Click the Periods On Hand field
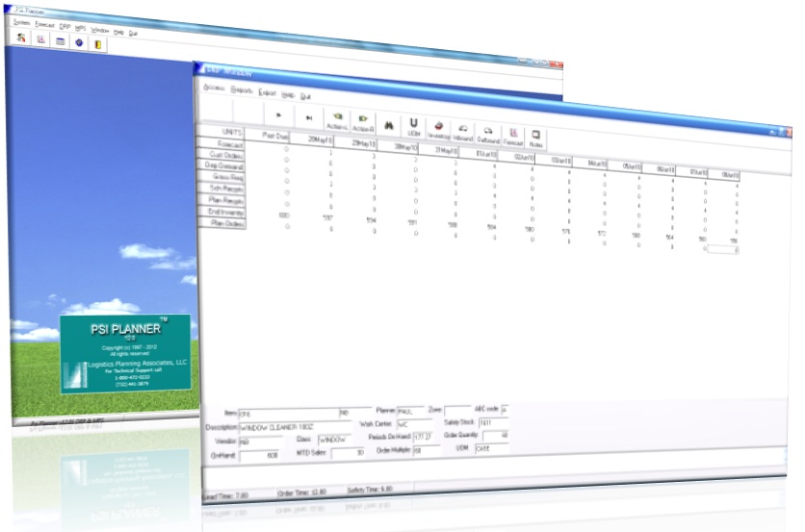 (424, 437)
